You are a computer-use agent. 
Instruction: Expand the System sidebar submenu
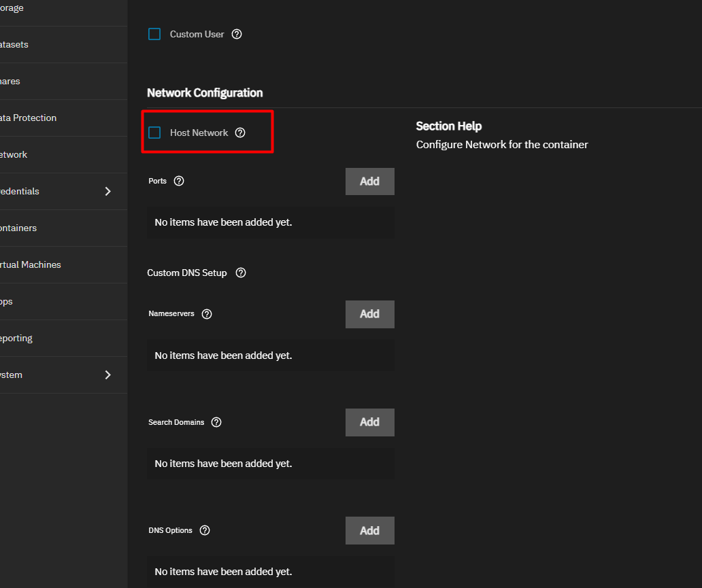pos(107,375)
